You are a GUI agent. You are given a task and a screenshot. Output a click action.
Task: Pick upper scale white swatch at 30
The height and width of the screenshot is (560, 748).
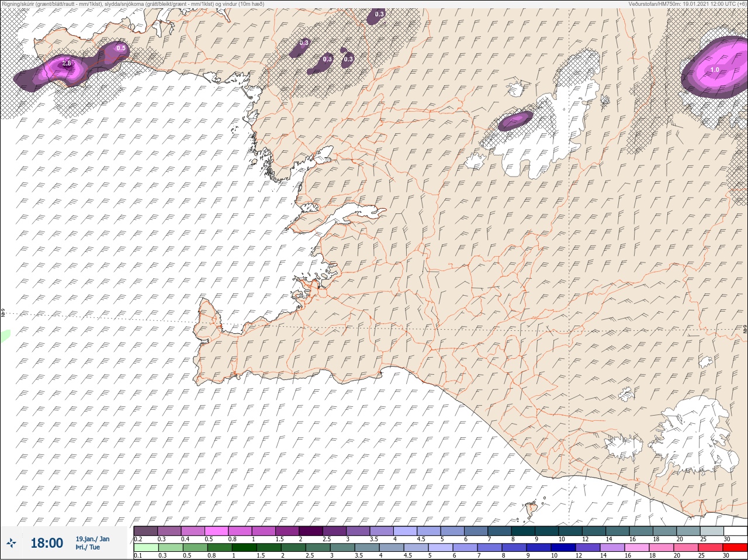click(x=735, y=531)
